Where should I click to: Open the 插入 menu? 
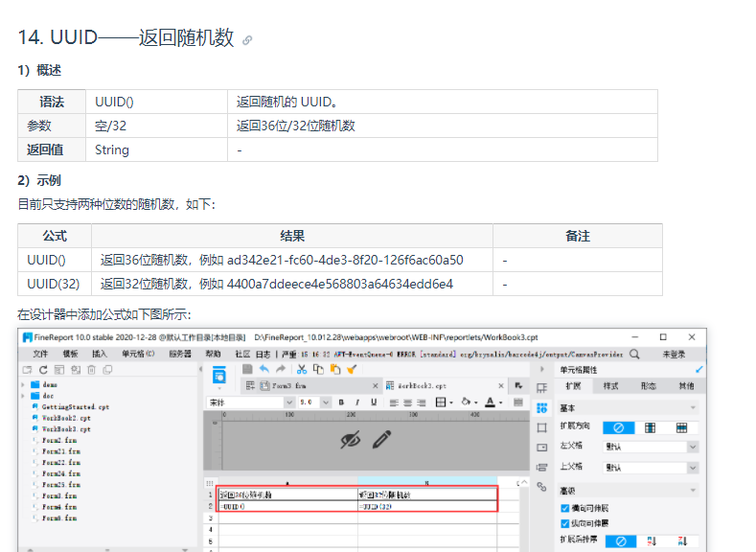100,354
